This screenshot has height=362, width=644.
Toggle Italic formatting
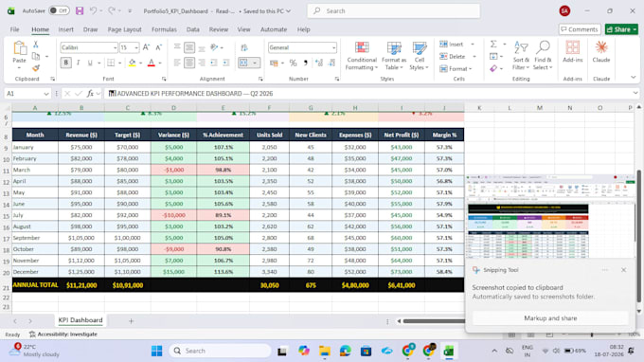click(x=78, y=63)
